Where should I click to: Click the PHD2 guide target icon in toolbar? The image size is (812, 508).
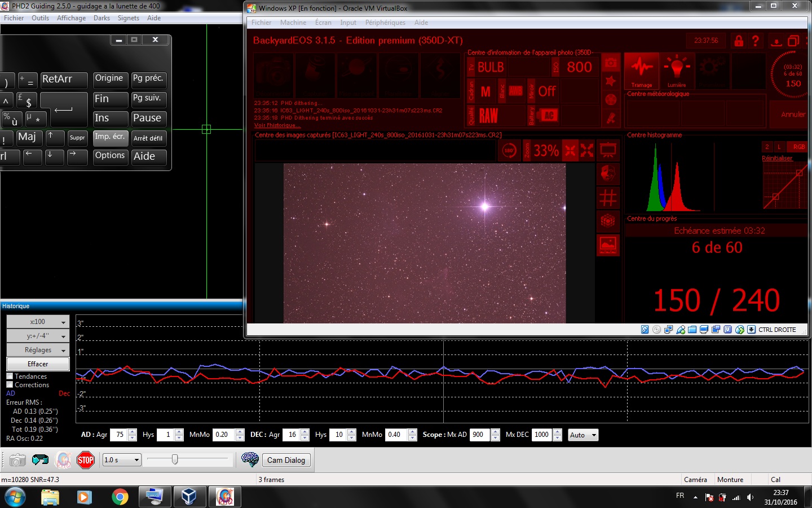click(63, 460)
